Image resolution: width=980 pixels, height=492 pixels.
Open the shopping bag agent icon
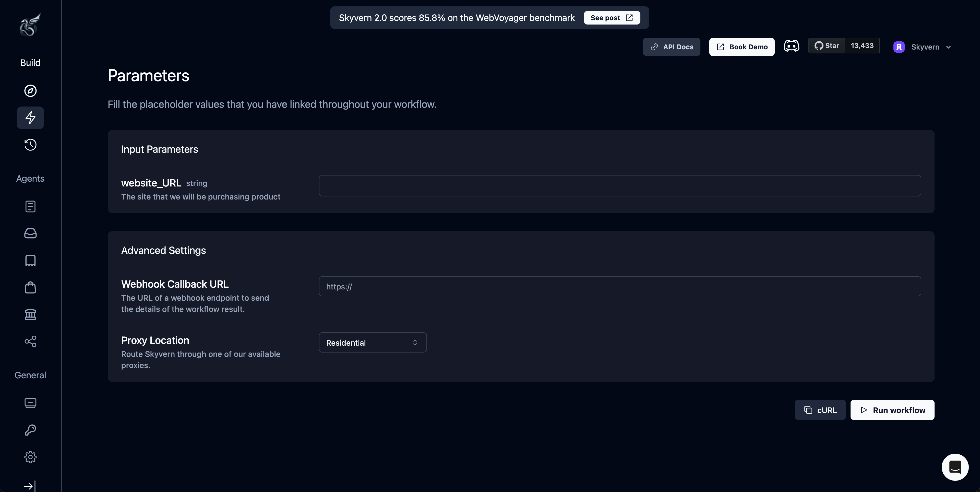point(30,288)
